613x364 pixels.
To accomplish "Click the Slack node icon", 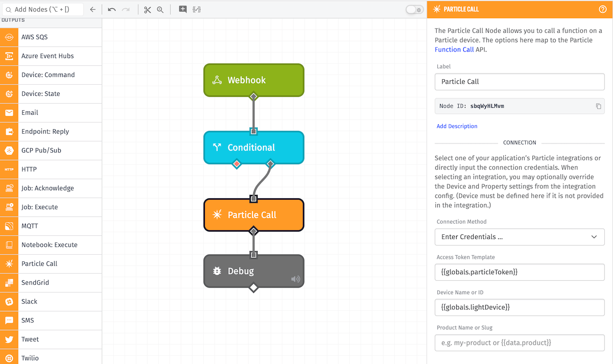I will coord(9,302).
